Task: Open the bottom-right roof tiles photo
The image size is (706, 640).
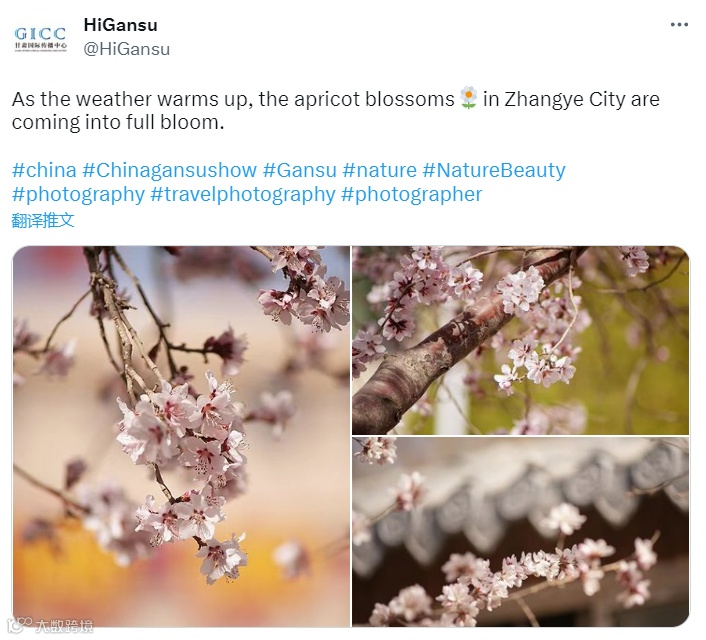Action: [x=520, y=531]
